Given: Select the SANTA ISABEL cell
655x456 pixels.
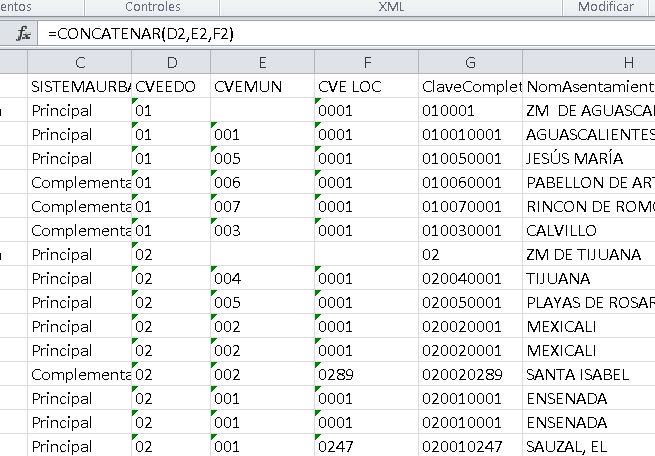Looking at the screenshot, I should click(x=589, y=375).
